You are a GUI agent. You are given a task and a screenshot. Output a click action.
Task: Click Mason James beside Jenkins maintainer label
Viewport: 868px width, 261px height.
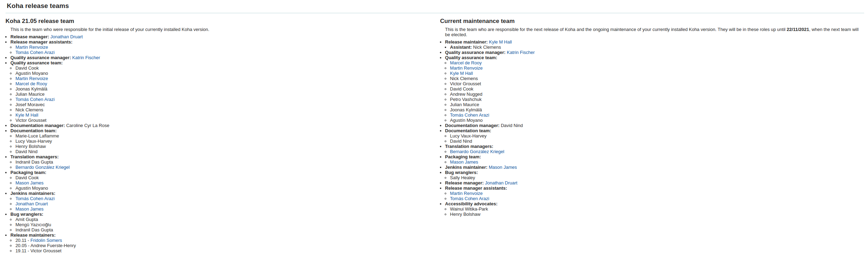tap(502, 167)
